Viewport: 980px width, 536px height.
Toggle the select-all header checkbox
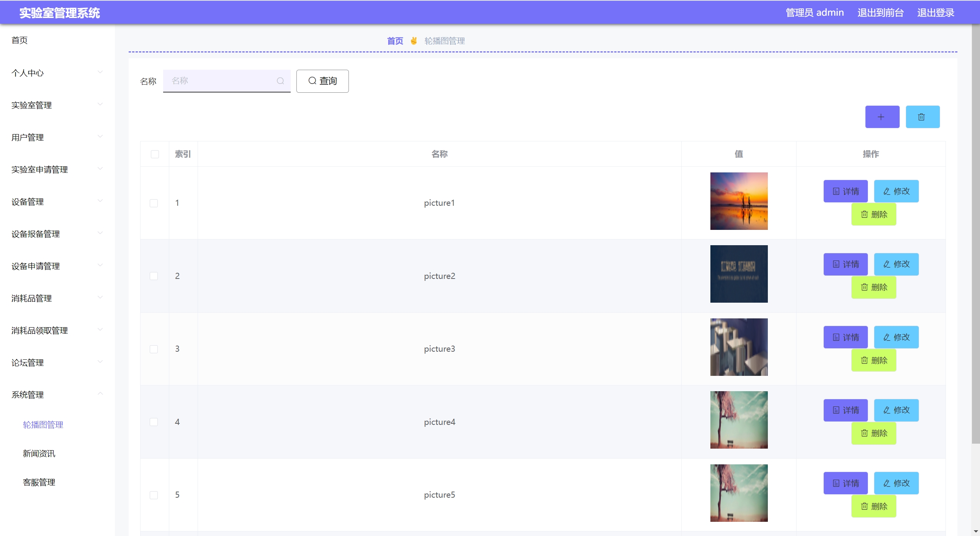pyautogui.click(x=155, y=154)
